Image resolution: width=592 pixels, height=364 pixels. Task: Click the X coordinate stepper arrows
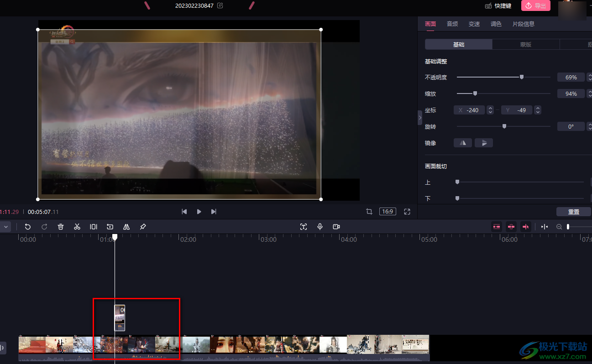pyautogui.click(x=490, y=110)
